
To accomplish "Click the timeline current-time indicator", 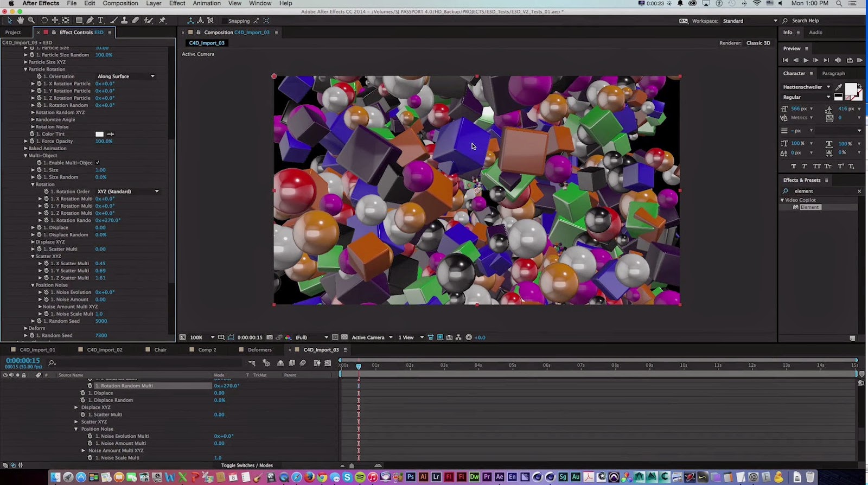I will coord(359,367).
